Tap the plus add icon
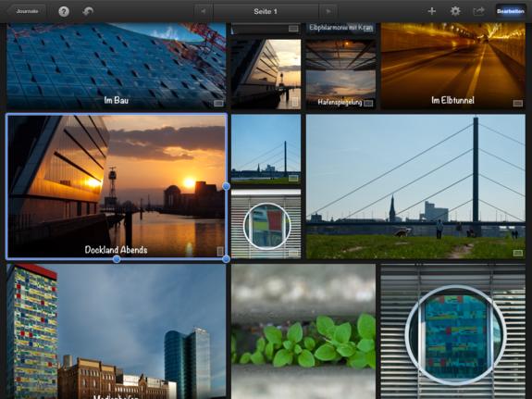This screenshot has width=532, height=399. click(x=431, y=11)
